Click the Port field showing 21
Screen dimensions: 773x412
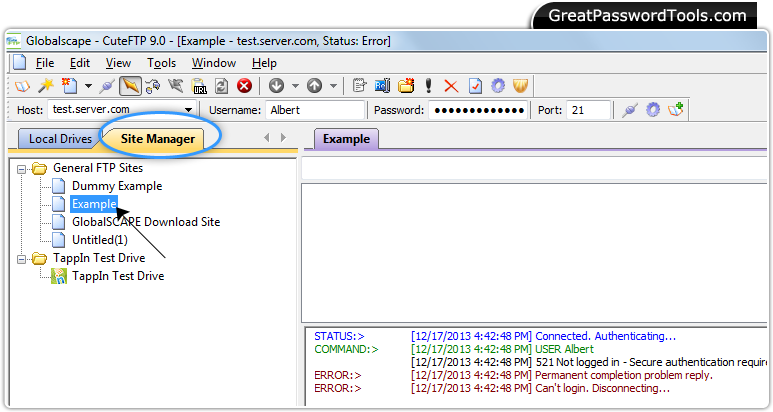click(589, 110)
